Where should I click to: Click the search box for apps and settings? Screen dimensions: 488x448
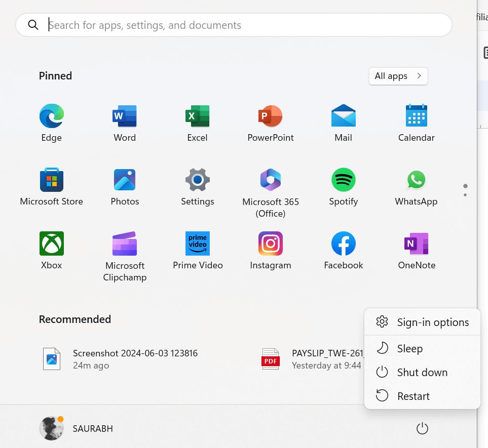(x=233, y=25)
